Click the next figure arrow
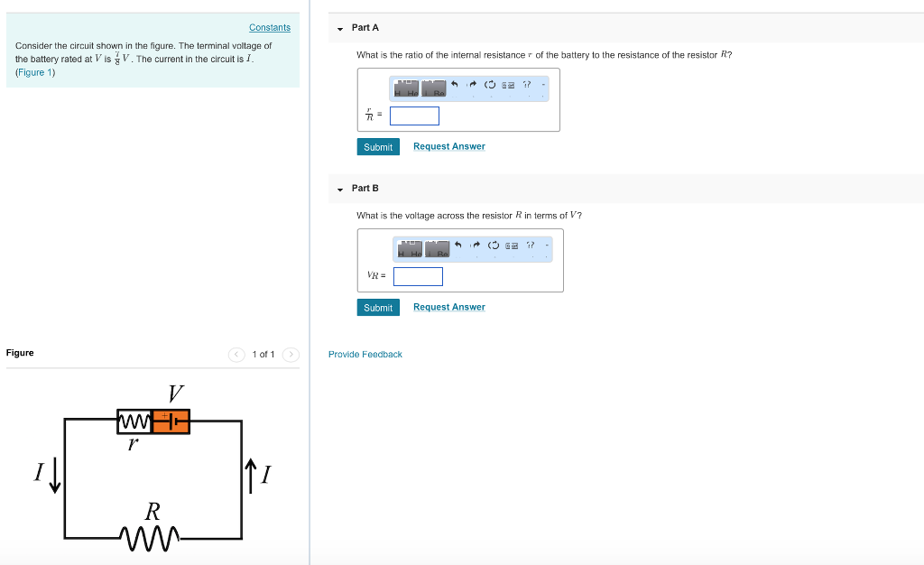924x565 pixels. (291, 354)
